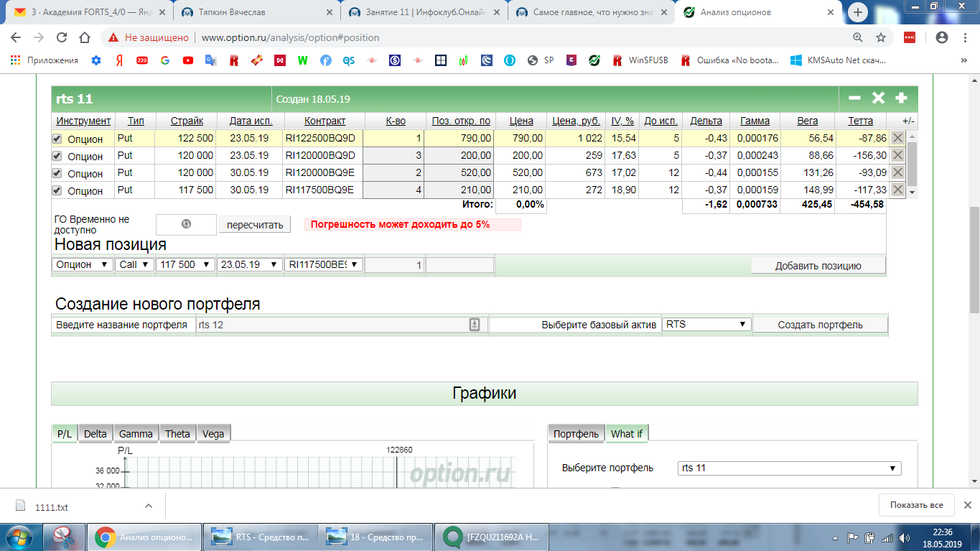Uncheck the RI120000BQ9E position checkbox
The width and height of the screenshot is (980, 551).
[57, 173]
